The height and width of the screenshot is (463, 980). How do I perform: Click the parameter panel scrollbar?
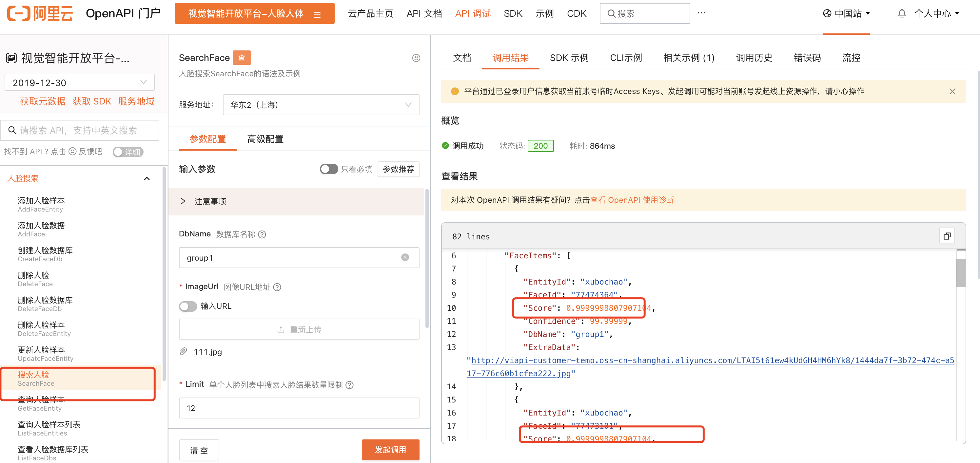(x=426, y=258)
